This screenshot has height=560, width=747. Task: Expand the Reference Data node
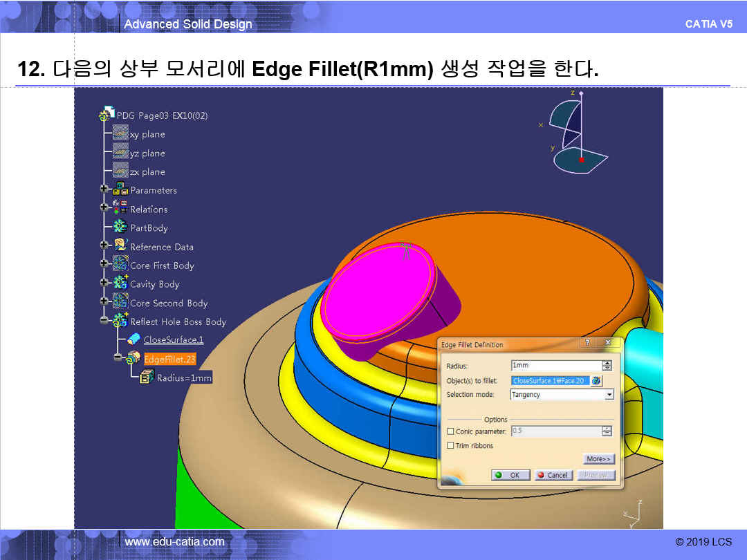[104, 245]
